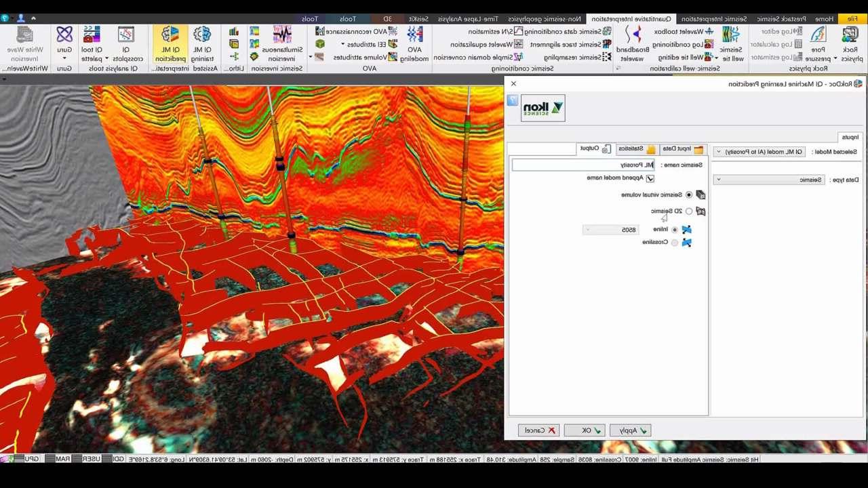Open Simple domain conversion
Viewport: 868px width, 488px height.
coord(479,58)
